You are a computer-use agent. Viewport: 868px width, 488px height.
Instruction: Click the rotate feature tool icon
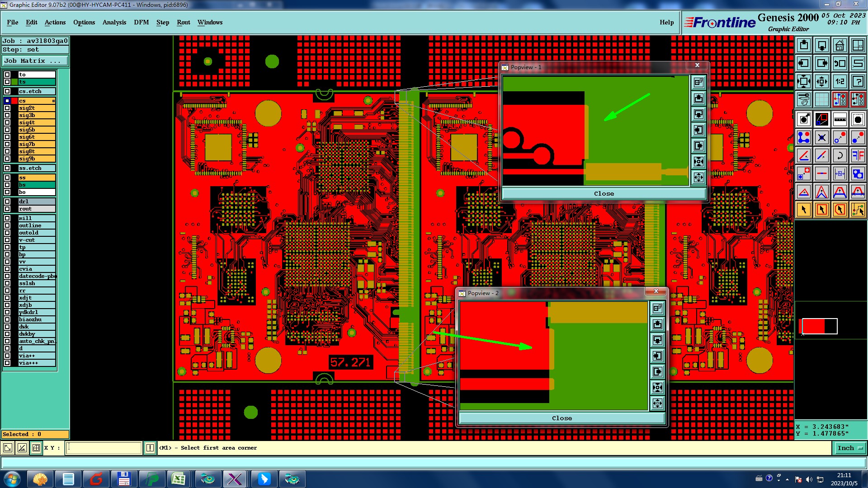(x=840, y=155)
